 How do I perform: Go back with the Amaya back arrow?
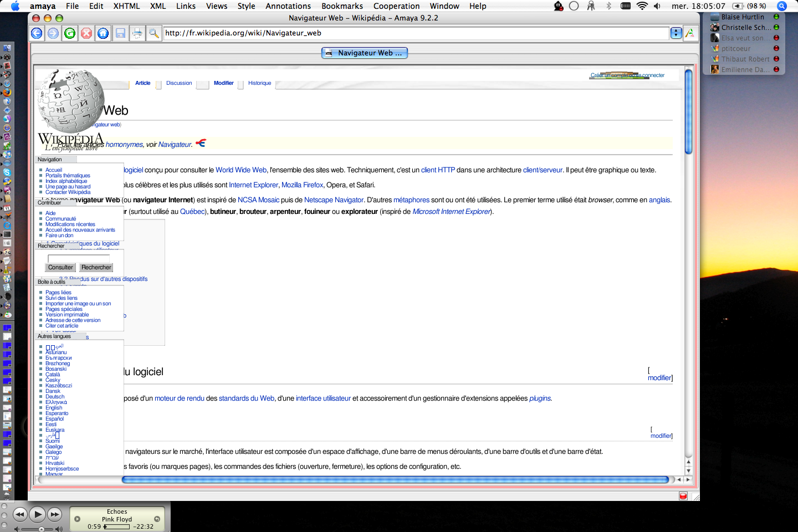pyautogui.click(x=37, y=33)
